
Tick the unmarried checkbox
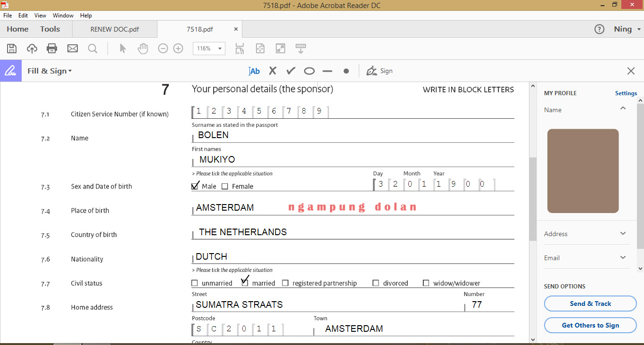[195, 283]
